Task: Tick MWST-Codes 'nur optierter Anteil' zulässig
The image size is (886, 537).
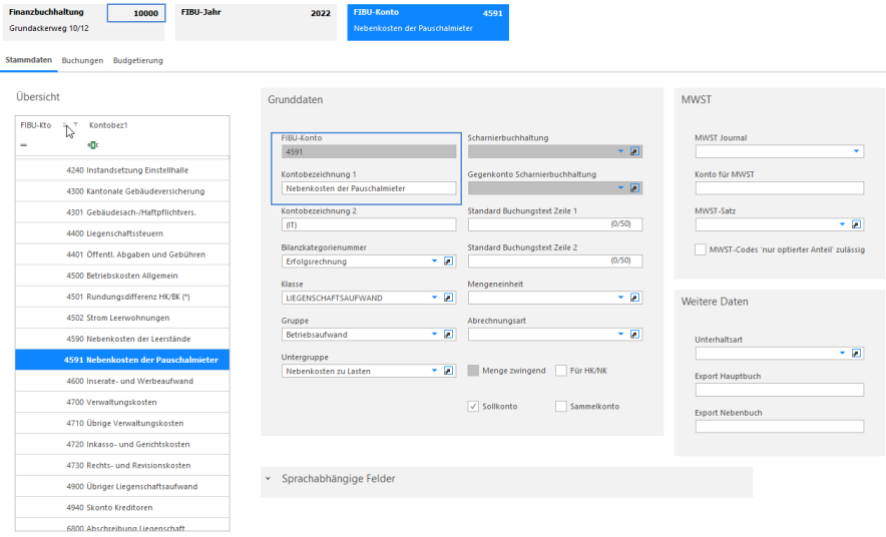Action: click(x=700, y=249)
